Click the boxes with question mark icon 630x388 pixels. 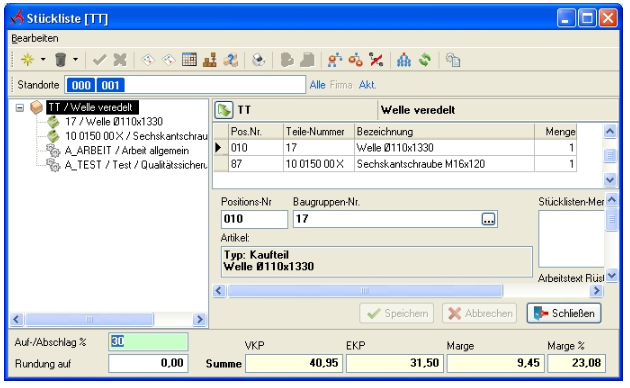pyautogui.click(x=231, y=60)
